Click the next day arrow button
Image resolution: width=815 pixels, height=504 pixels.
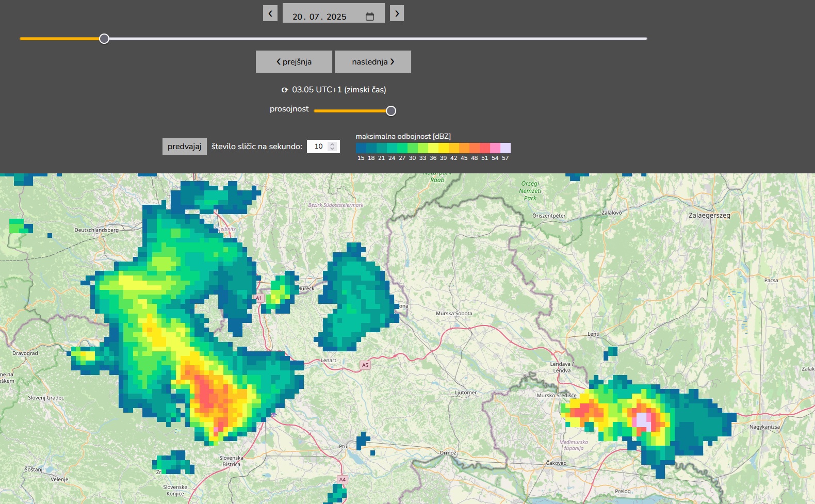(397, 13)
